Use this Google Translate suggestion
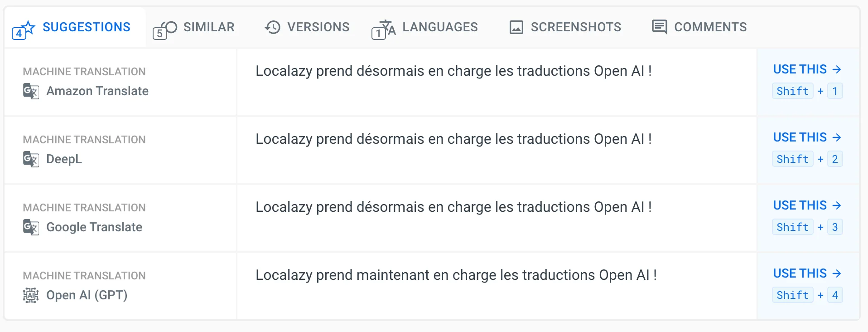This screenshot has height=332, width=868. (x=807, y=205)
